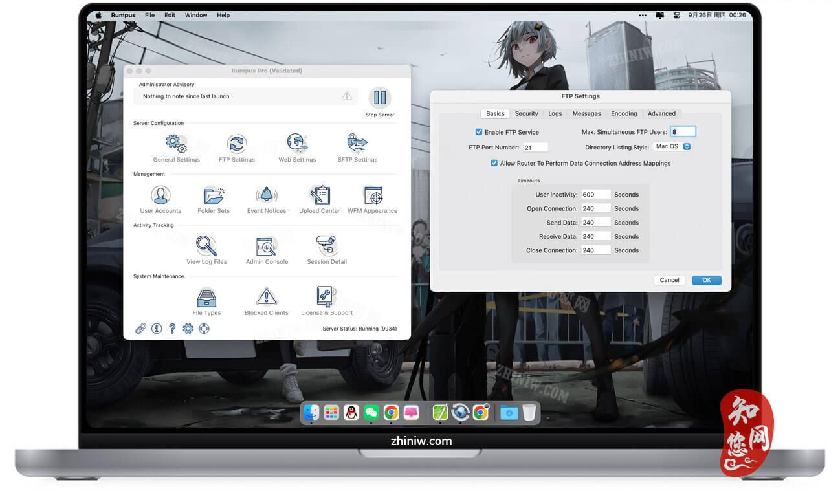The image size is (840, 504).
Task: Click the Open Connection timeout field
Action: pos(595,208)
